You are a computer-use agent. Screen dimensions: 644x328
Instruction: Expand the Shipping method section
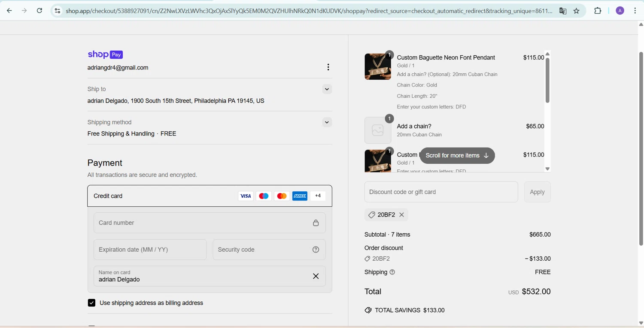point(327,122)
